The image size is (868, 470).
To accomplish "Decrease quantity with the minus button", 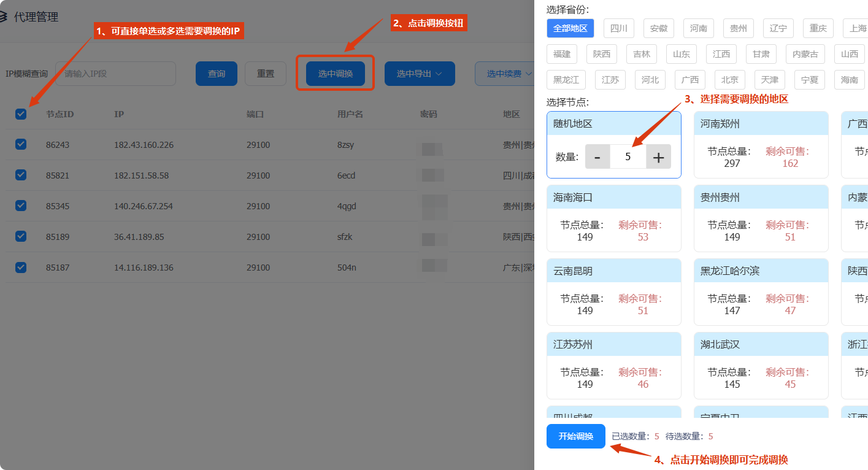I will click(x=597, y=157).
